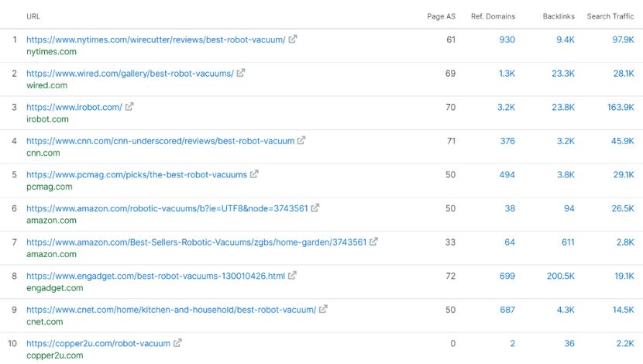
Task: Open the copper2u.com/robot-vacuum link
Action: tap(98, 343)
